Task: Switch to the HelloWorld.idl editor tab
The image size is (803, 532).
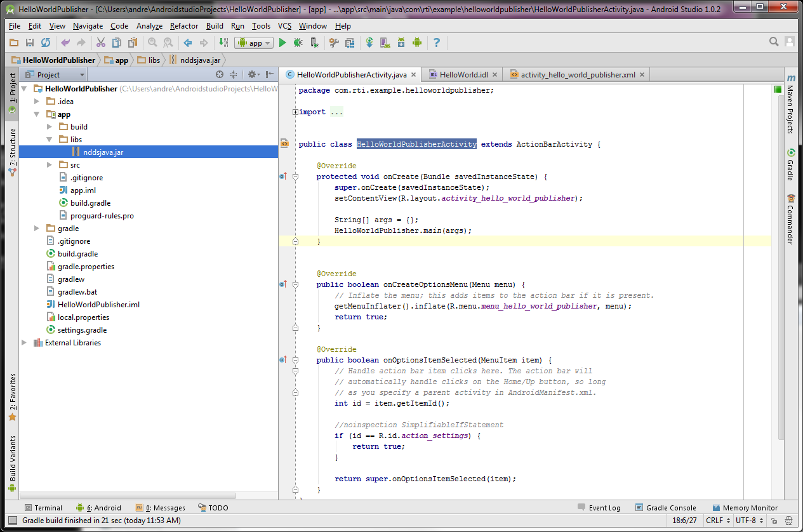Action: [x=463, y=74]
